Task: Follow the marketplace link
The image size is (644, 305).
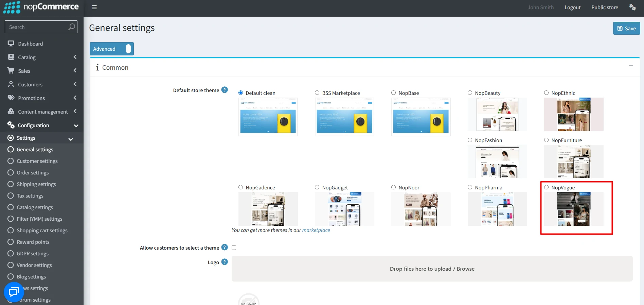Action: (316, 230)
